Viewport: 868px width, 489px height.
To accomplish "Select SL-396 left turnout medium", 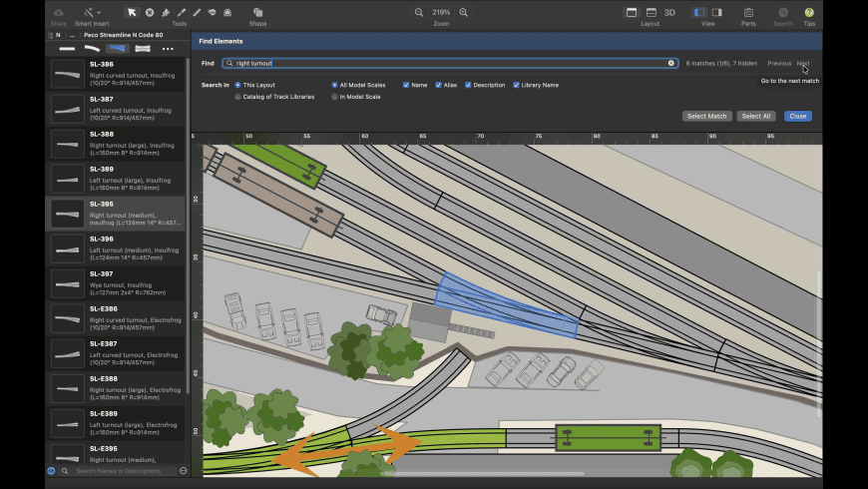I will point(115,248).
